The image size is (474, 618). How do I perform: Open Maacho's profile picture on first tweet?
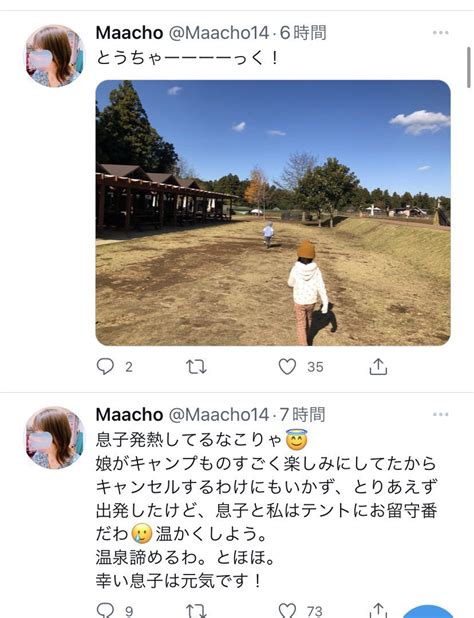tap(55, 56)
